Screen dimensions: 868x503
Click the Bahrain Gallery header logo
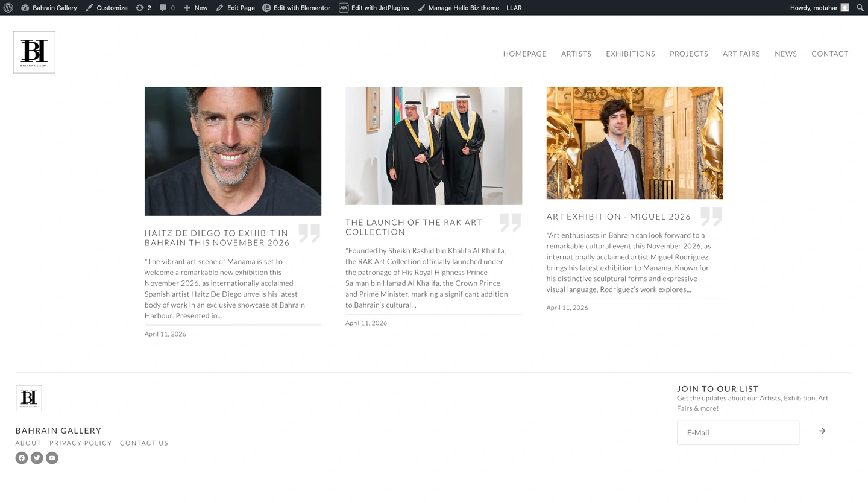pos(34,52)
